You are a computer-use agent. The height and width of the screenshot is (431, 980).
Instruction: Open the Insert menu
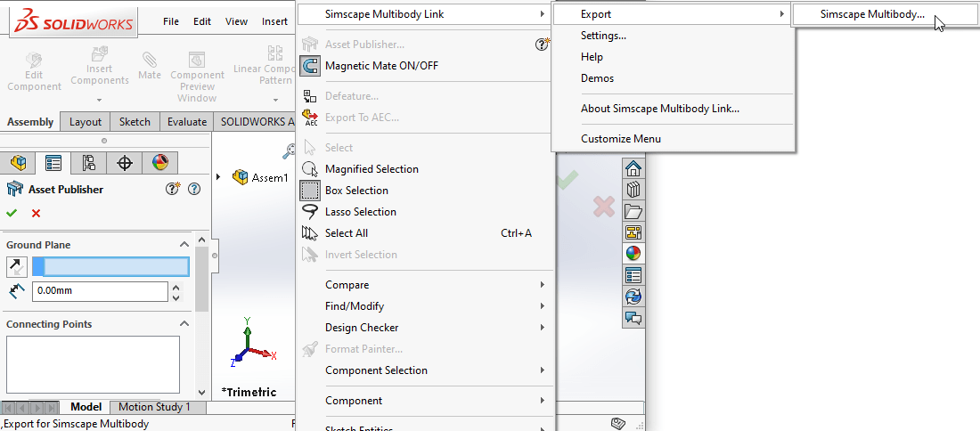[274, 21]
